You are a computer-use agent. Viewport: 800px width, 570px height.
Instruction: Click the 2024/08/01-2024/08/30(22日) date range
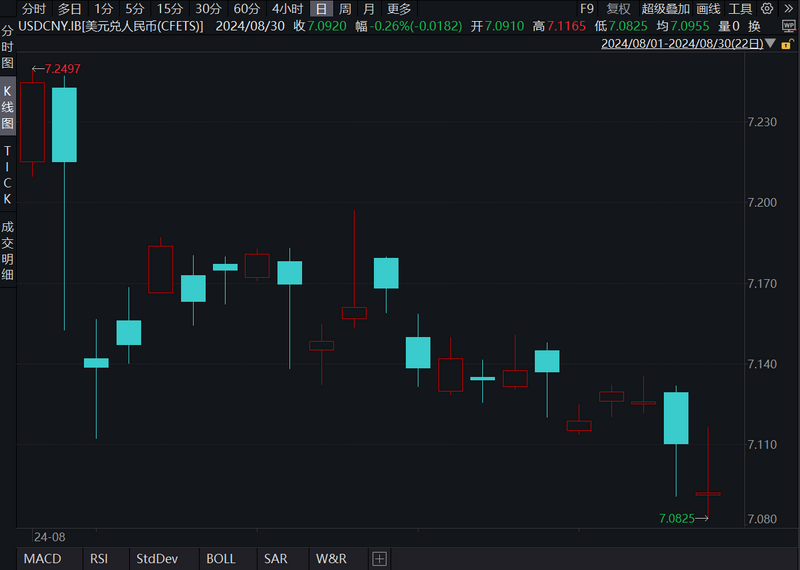(682, 44)
